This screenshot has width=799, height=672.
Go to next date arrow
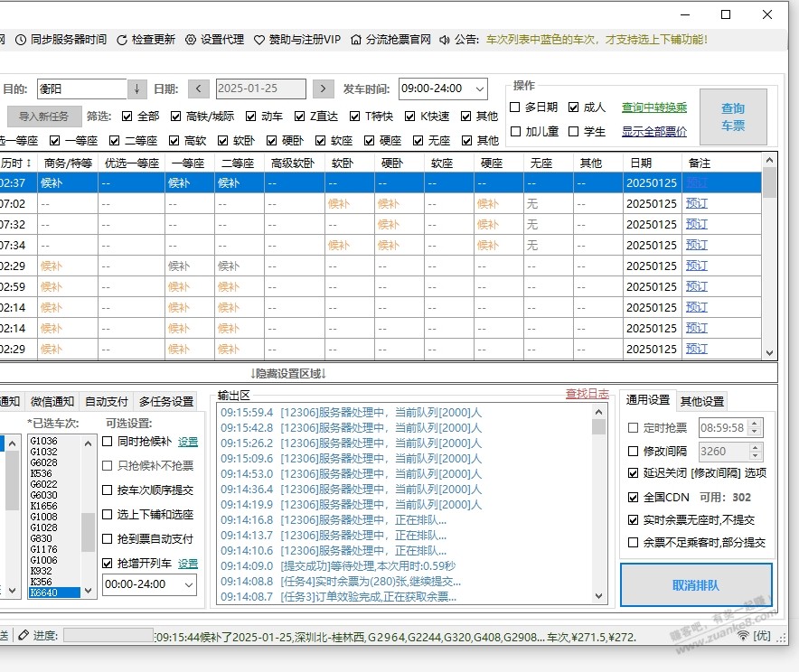point(323,89)
